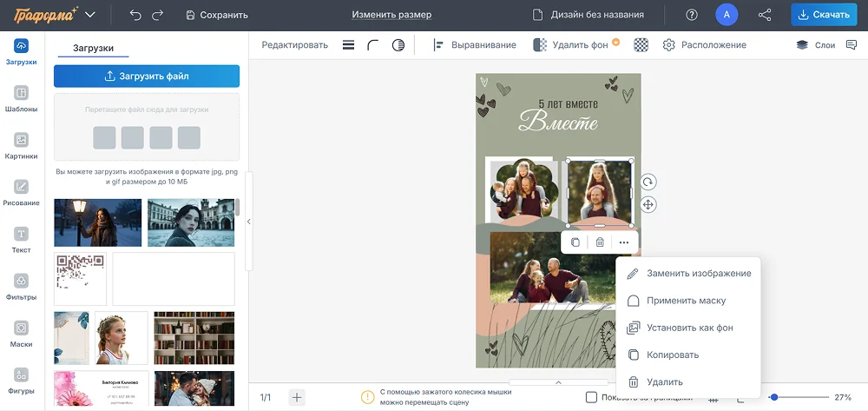Open the half-circle contrast adjustment icon

398,45
